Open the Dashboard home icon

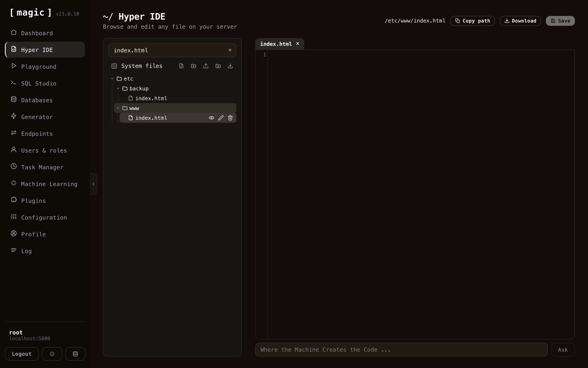tap(14, 32)
